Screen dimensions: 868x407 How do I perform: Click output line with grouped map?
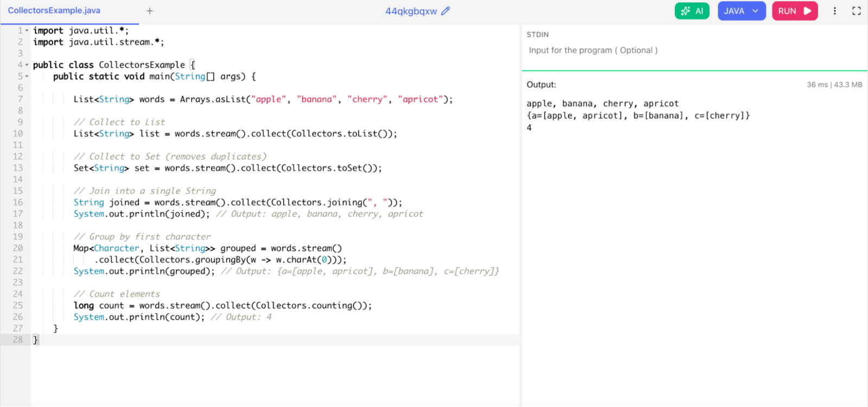(638, 116)
